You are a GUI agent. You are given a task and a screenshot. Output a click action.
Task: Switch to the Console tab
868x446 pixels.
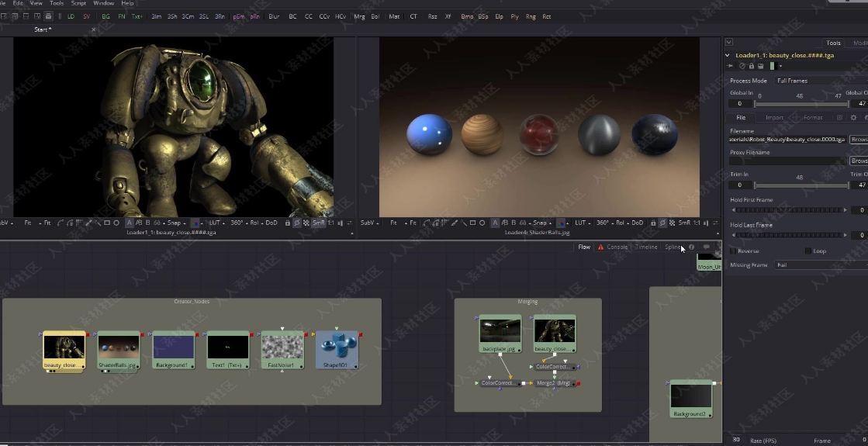point(617,247)
